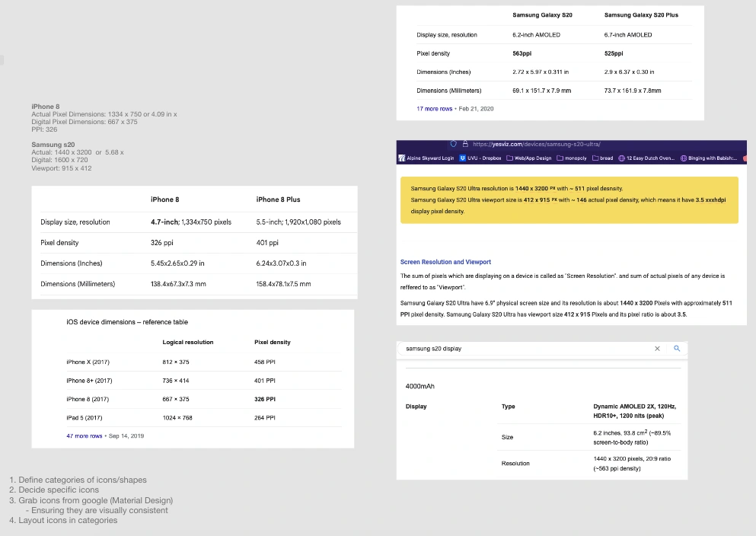Select the 'iPhone 8' notes heading
Viewport: 756px width, 536px height.
(46, 107)
